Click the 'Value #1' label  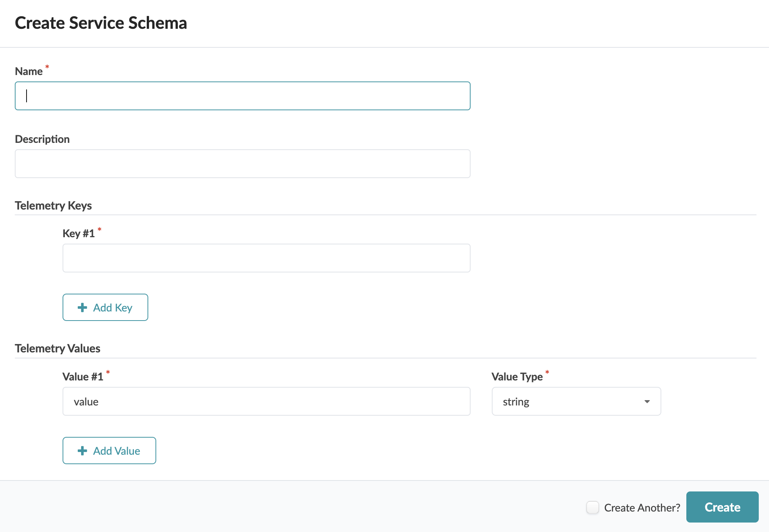[x=83, y=377]
